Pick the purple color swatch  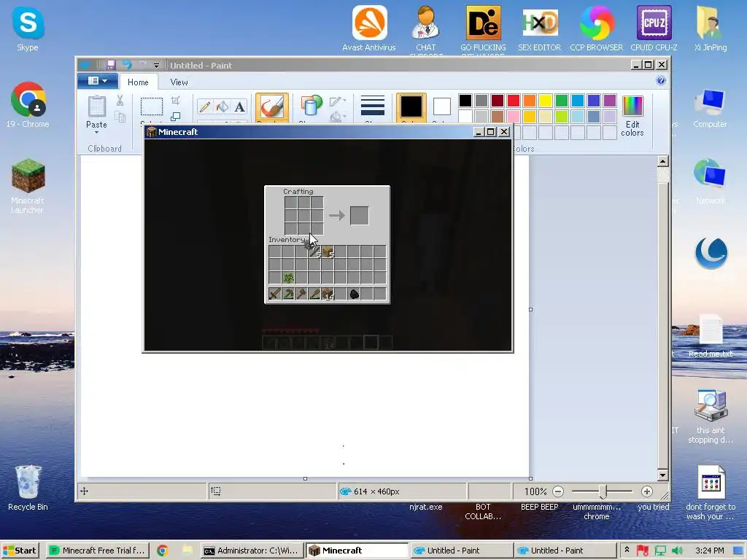[x=610, y=101]
